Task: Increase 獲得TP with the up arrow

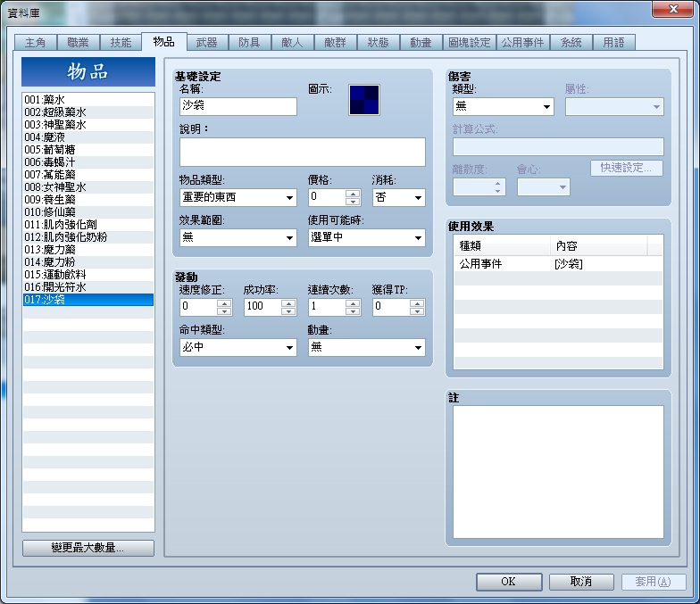Action: pyautogui.click(x=417, y=303)
